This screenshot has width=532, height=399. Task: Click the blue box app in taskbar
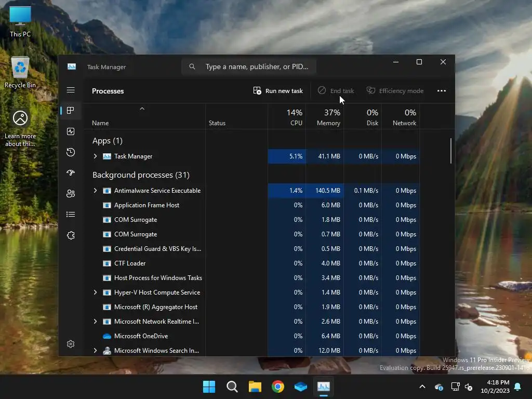point(301,387)
